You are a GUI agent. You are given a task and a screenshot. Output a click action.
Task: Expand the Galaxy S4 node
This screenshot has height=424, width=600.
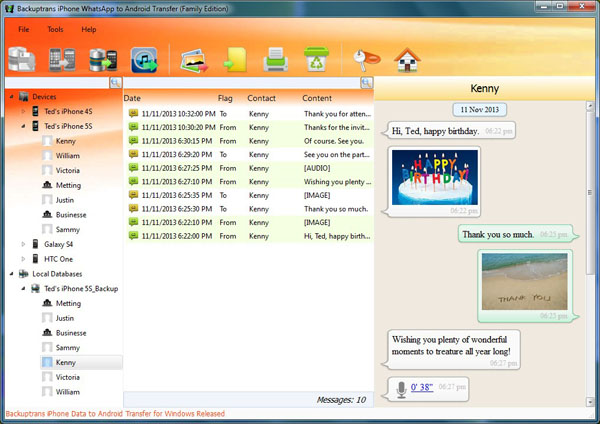coord(23,244)
